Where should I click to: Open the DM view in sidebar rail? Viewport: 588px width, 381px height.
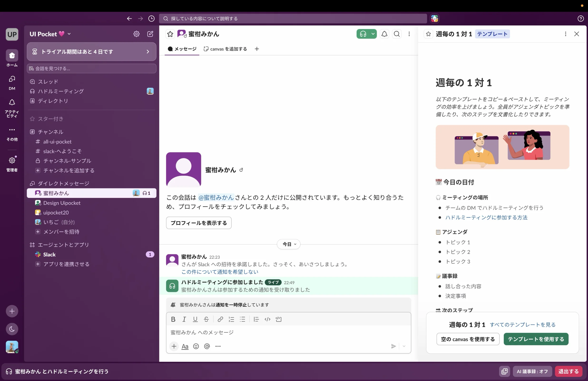pyautogui.click(x=12, y=83)
